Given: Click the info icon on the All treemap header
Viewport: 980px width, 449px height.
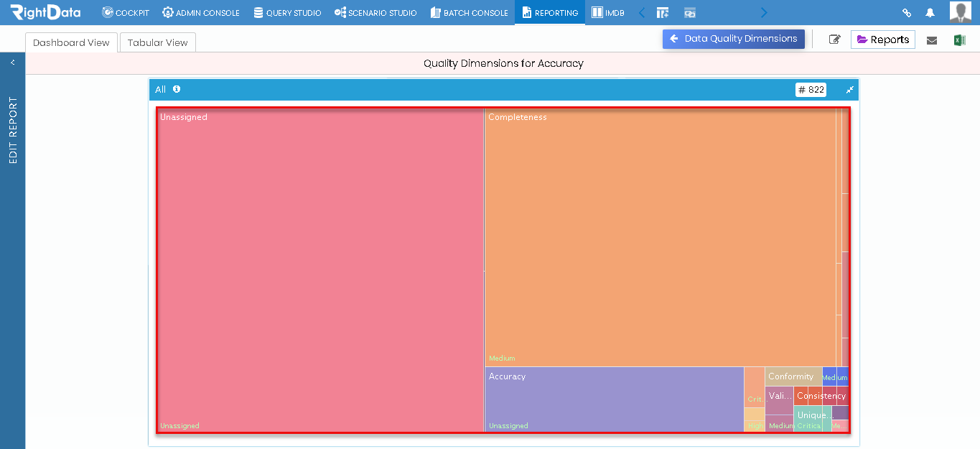Looking at the screenshot, I should 176,89.
